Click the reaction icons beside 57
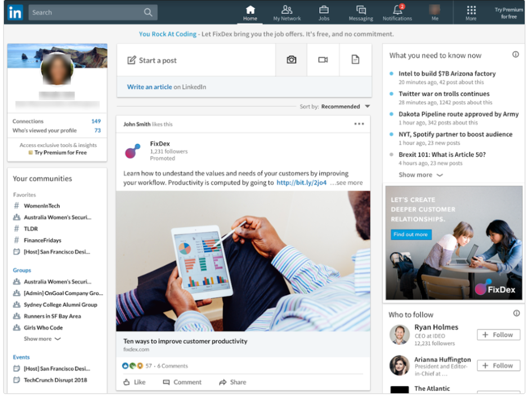Viewport: 532px width, 395px height. [x=132, y=366]
